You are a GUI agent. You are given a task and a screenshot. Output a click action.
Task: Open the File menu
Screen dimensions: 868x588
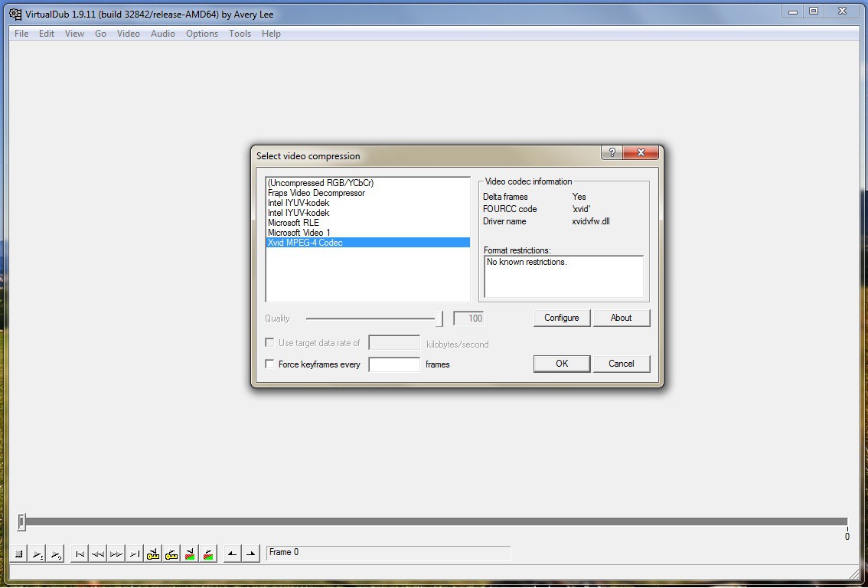pos(21,34)
